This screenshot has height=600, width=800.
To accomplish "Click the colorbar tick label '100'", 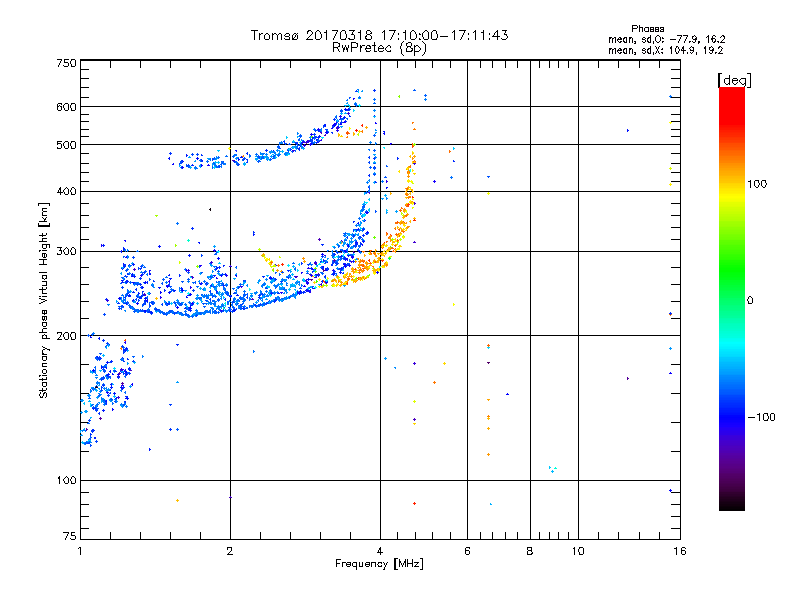I will (757, 184).
